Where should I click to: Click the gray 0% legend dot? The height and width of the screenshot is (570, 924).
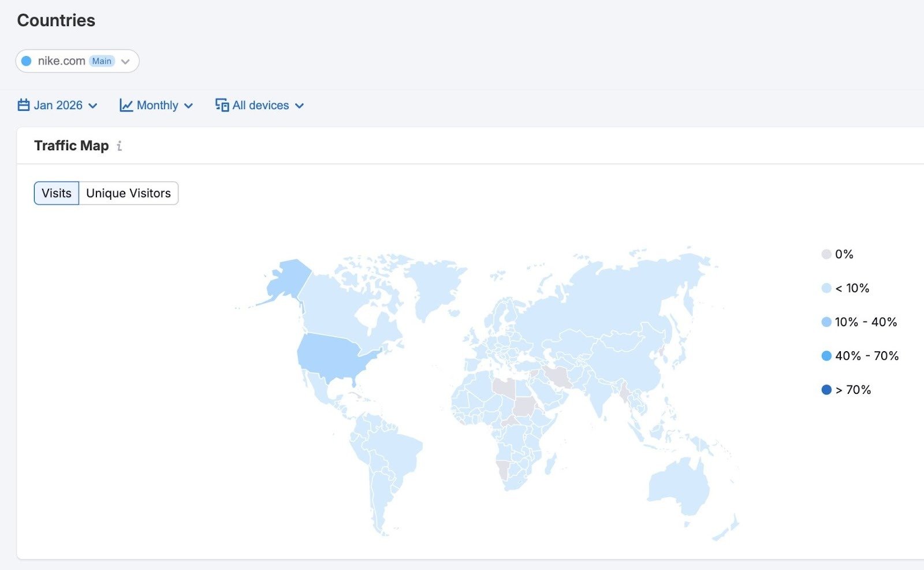(825, 254)
